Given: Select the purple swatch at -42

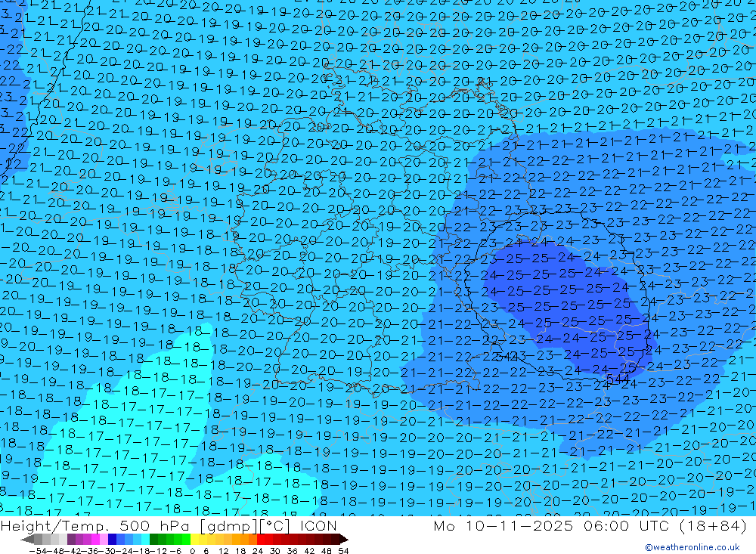Looking at the screenshot, I should pos(79,540).
